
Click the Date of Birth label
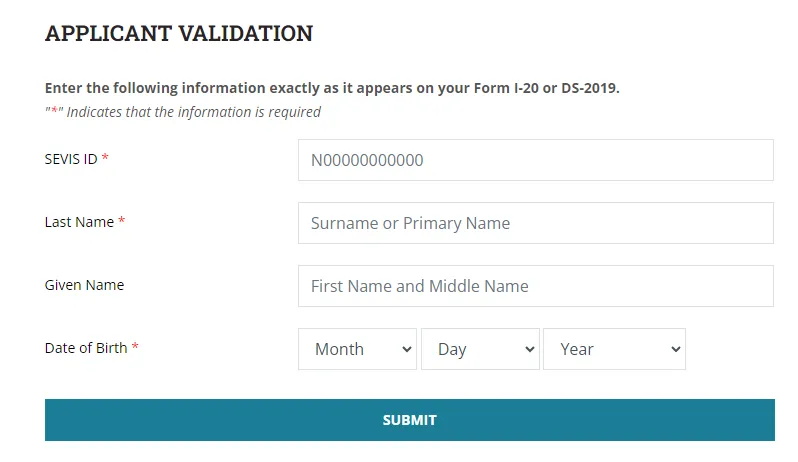click(86, 348)
